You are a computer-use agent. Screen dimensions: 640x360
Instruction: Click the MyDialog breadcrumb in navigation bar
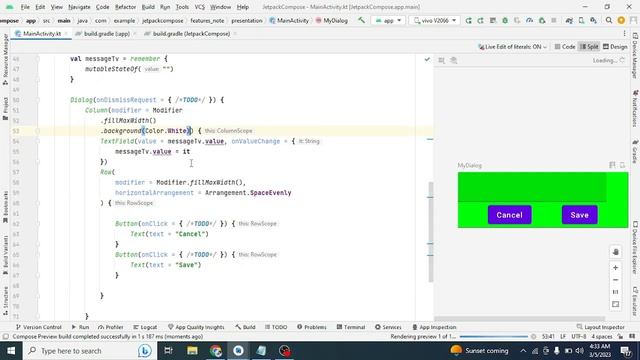[332, 20]
